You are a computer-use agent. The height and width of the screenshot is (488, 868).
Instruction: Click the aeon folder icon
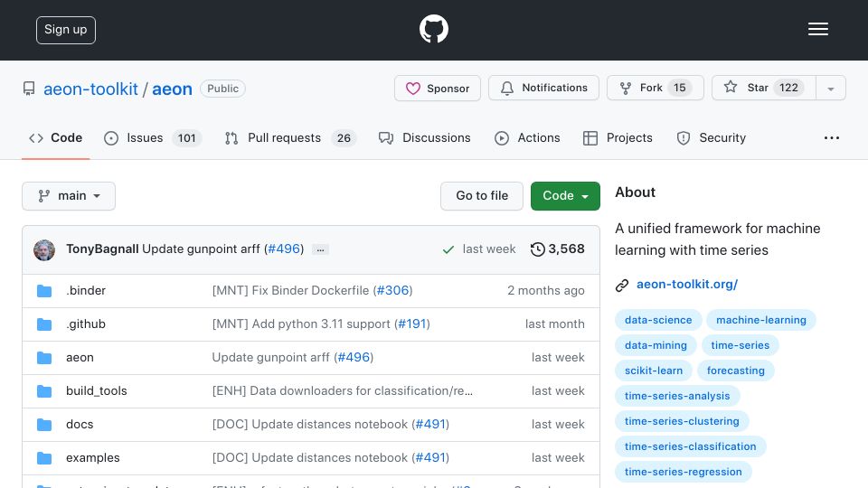point(44,358)
